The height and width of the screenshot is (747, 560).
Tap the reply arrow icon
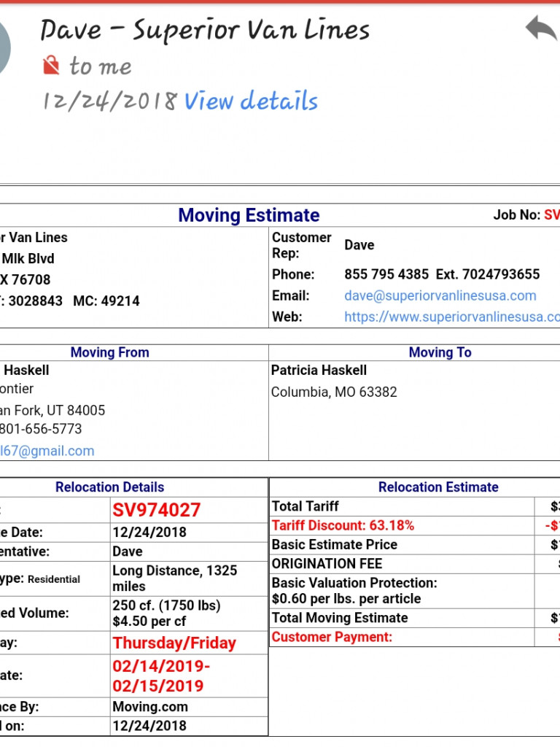[541, 28]
